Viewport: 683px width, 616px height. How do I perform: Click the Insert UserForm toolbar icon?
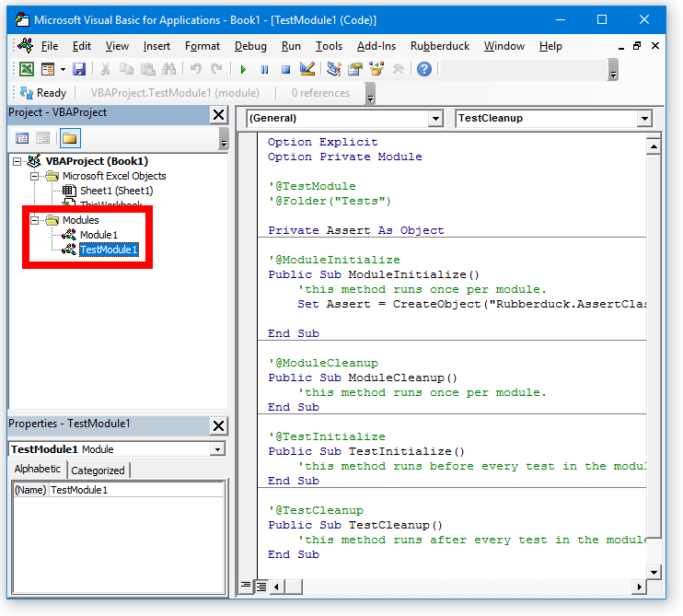pyautogui.click(x=48, y=69)
